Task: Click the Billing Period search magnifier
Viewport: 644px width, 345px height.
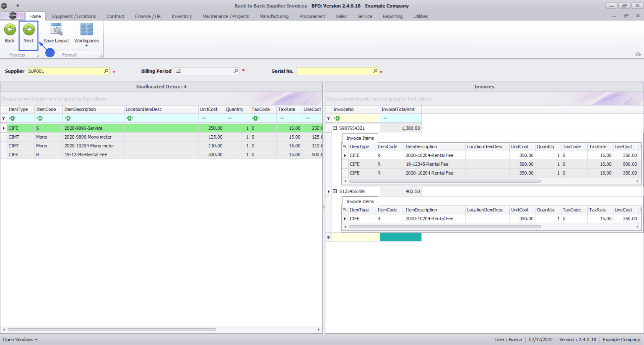Action: 235,71
